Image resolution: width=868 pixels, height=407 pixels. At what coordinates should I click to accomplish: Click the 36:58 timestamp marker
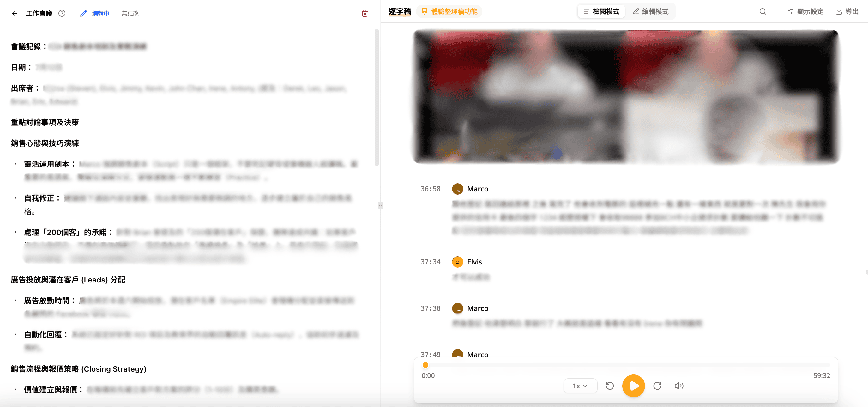click(x=430, y=189)
